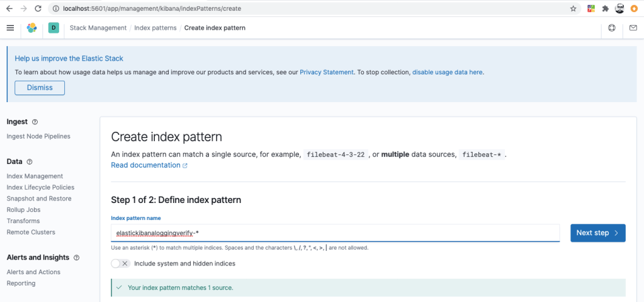Screen dimensions: 644x302
Task: Click help icon beside Alerts and Insights
Action: point(77,258)
